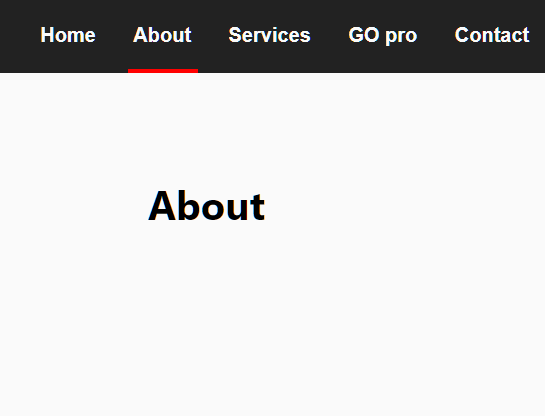Click the GO pro menu item

(382, 36)
